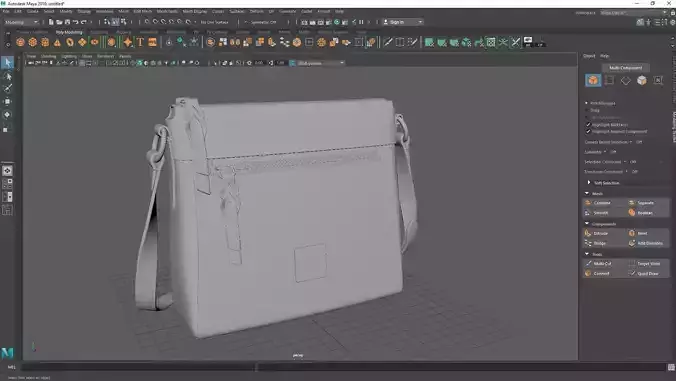Open the Workspace selector dropdown

[633, 12]
